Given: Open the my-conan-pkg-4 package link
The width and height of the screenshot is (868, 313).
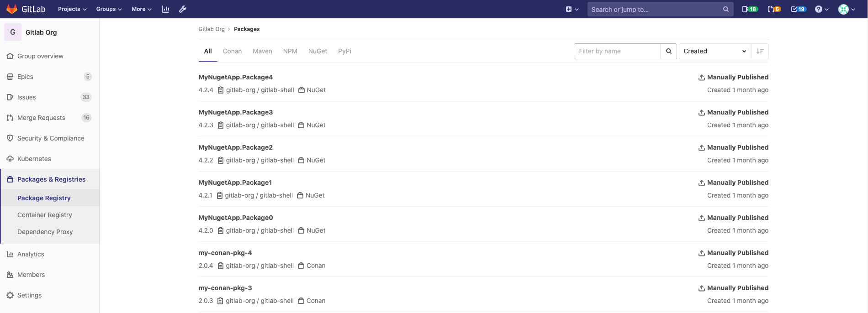Looking at the screenshot, I should [x=225, y=253].
